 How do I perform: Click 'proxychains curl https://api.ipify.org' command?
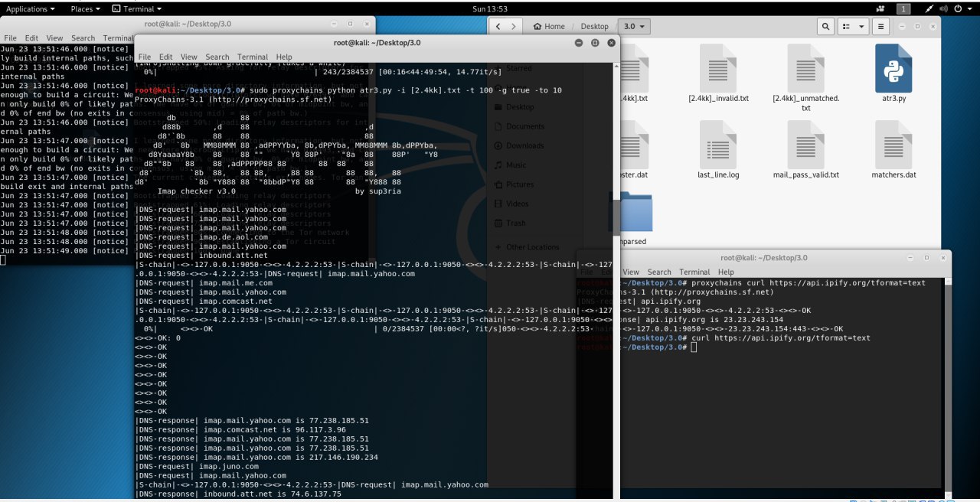pos(808,282)
